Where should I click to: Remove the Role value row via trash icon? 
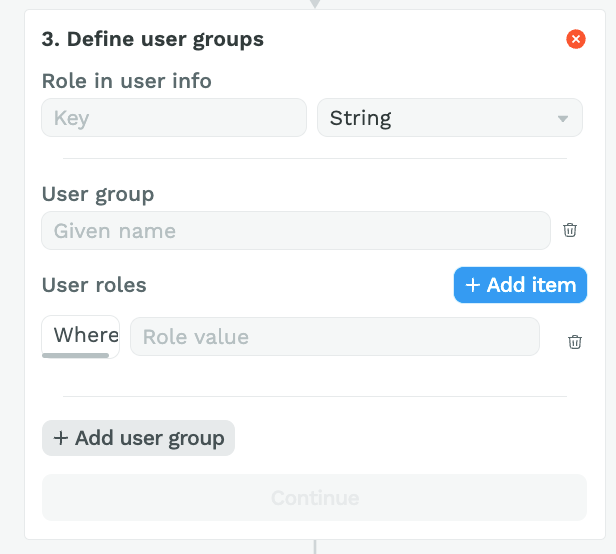pos(574,342)
